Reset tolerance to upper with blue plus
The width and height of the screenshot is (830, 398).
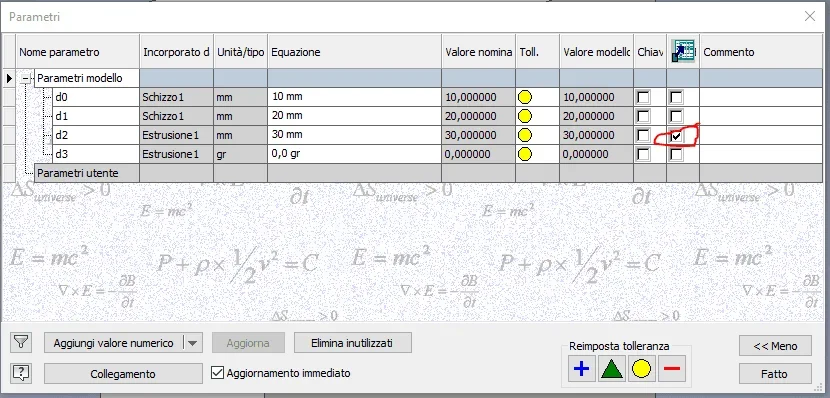tap(581, 369)
